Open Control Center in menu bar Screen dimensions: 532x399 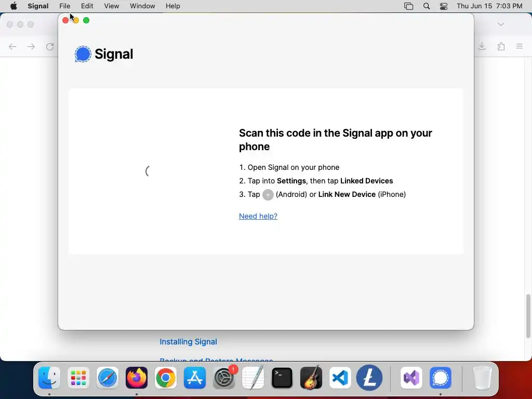[x=444, y=6]
